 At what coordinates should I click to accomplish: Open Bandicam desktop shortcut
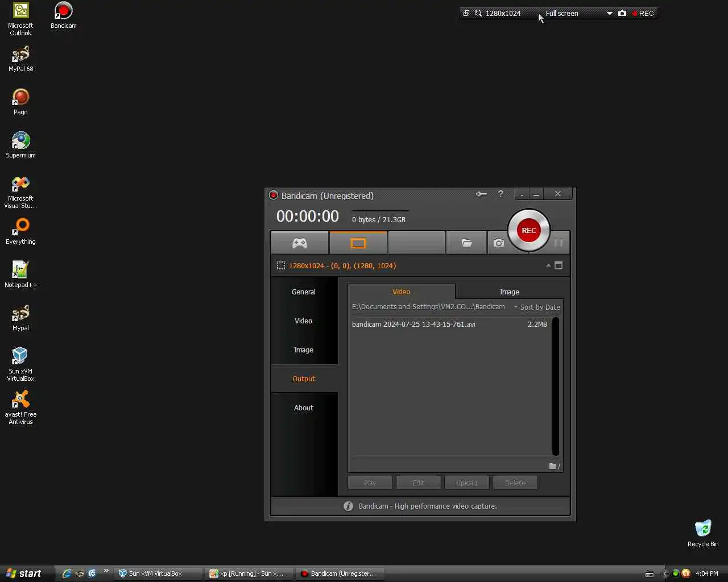coord(64,15)
